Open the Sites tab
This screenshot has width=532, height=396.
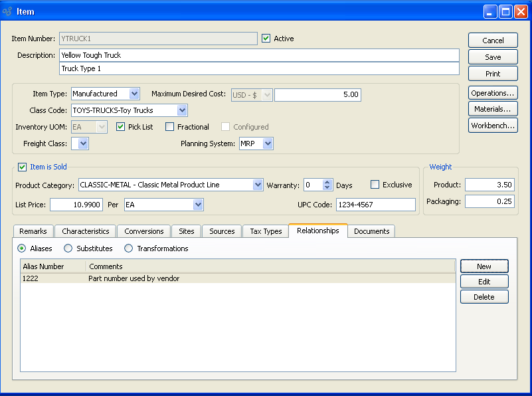[187, 231]
